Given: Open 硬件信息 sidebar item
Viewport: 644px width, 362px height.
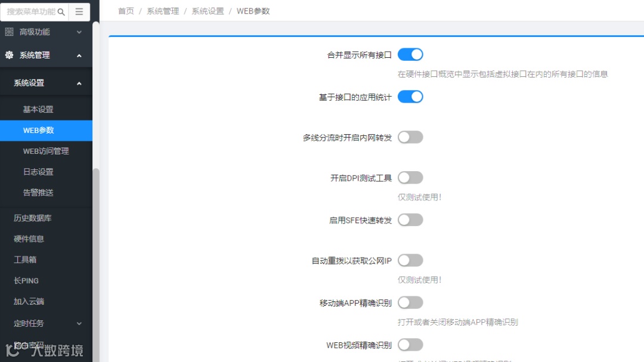Looking at the screenshot, I should [x=46, y=239].
